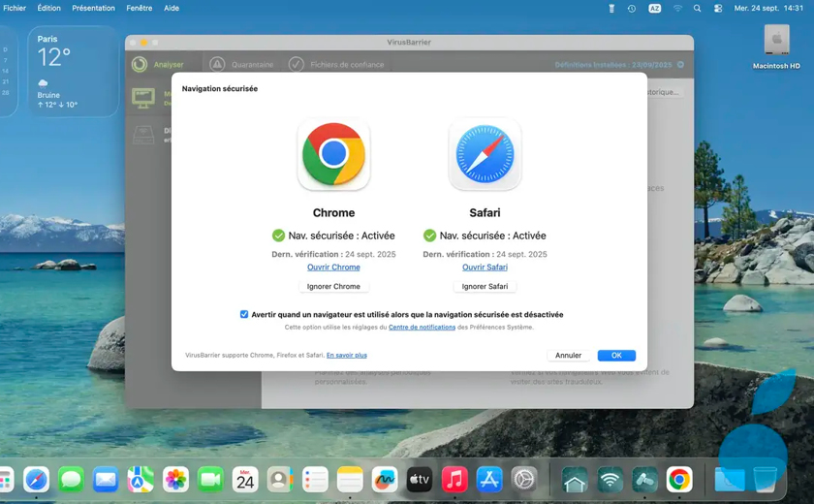
Task: Open the Analyser scan tab icon
Action: 141,65
